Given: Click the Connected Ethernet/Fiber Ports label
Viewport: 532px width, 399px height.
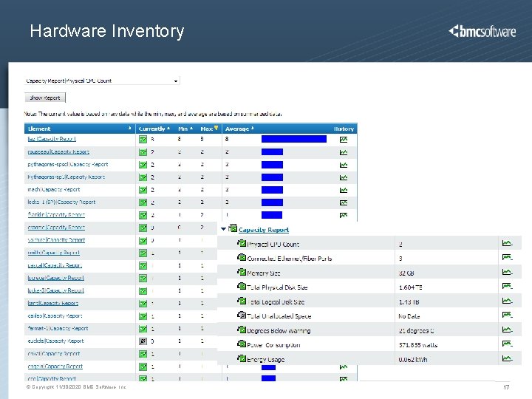Looking at the screenshot, I should (290, 259).
